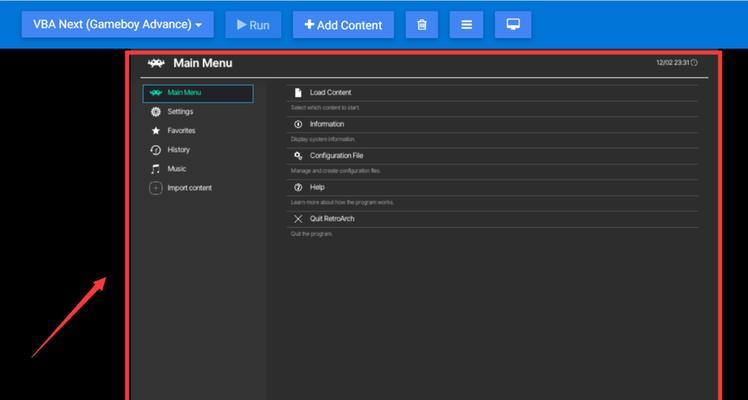Image resolution: width=748 pixels, height=400 pixels.
Task: Click 'Manage and create configuration files' description
Action: [336, 171]
